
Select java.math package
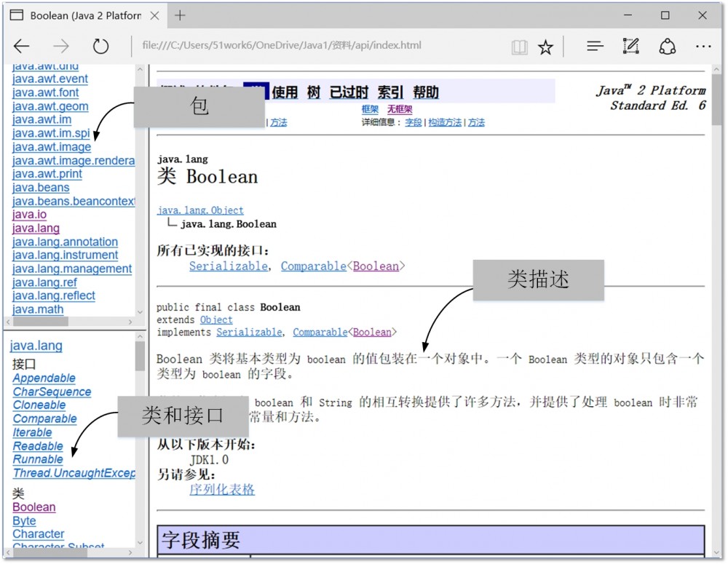tap(38, 309)
